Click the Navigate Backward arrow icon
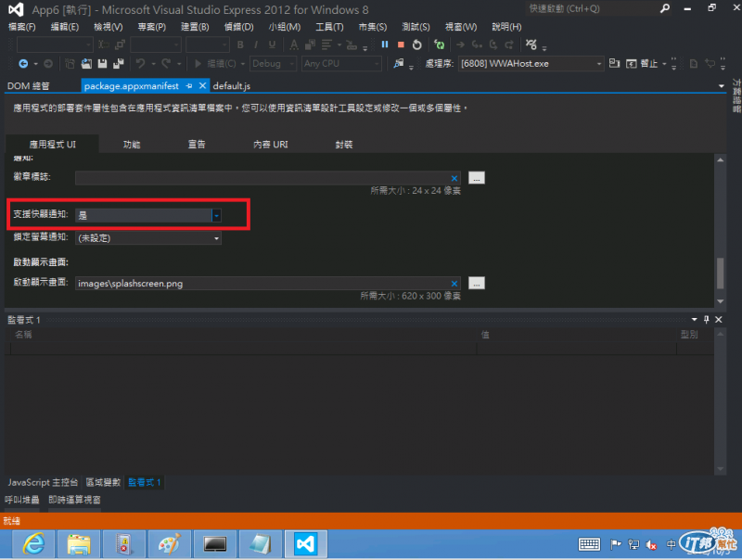 pyautogui.click(x=22, y=63)
